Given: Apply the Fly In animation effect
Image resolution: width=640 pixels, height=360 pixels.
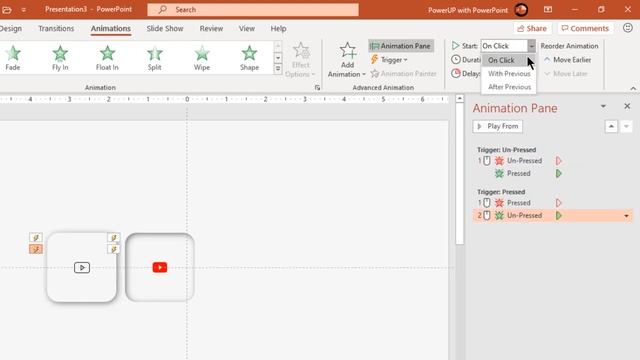Looking at the screenshot, I should point(60,58).
